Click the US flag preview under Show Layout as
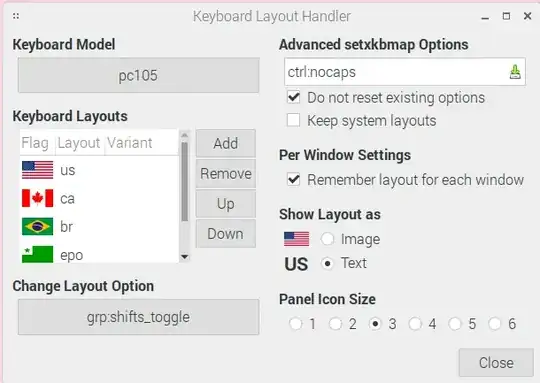 click(x=297, y=239)
